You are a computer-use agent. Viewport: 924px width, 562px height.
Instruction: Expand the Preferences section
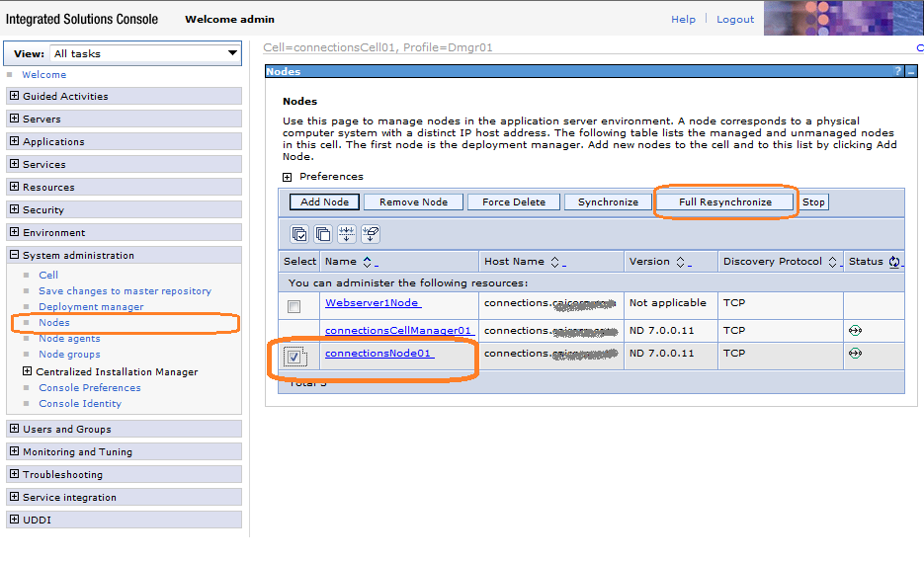(x=287, y=177)
